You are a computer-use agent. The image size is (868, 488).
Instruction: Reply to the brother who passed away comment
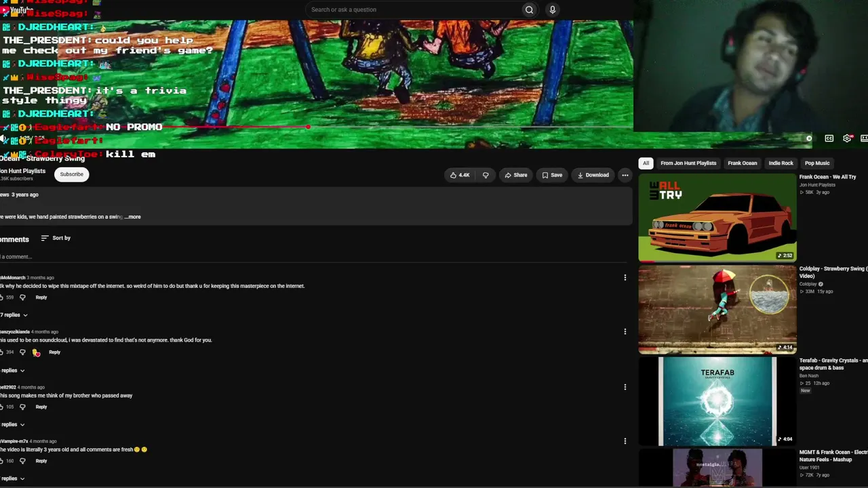(41, 407)
